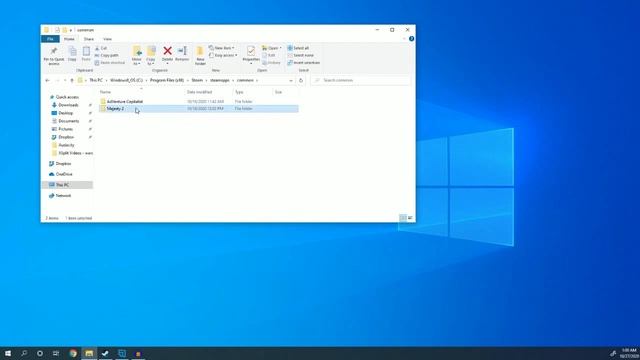
Task: Click steamapps in the address path
Action: (220, 80)
